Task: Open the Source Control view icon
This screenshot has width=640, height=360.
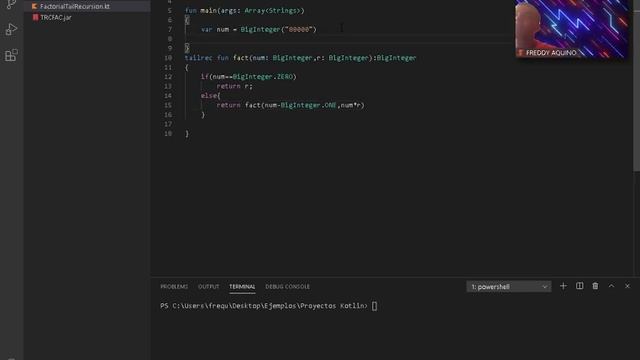Action: [x=11, y=4]
